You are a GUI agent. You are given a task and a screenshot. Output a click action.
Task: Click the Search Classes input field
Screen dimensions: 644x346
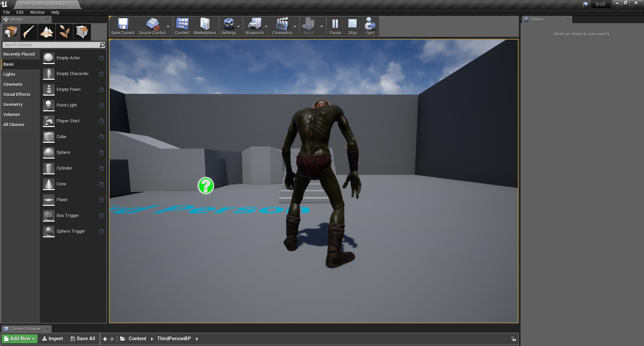[x=51, y=45]
